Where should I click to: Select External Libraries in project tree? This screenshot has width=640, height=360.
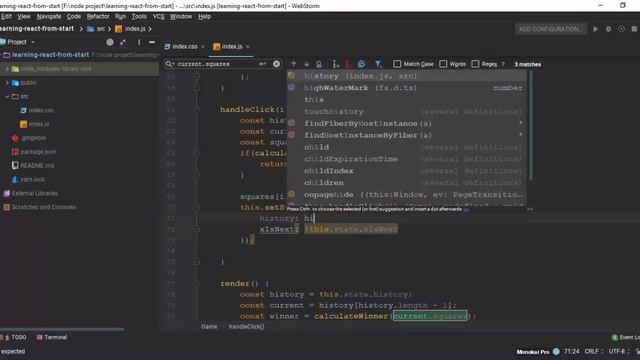(31, 193)
